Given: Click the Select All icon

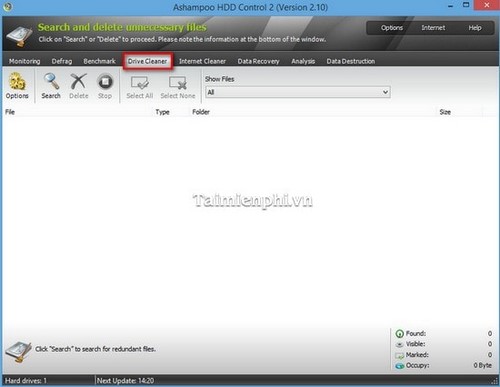Looking at the screenshot, I should coord(140,83).
